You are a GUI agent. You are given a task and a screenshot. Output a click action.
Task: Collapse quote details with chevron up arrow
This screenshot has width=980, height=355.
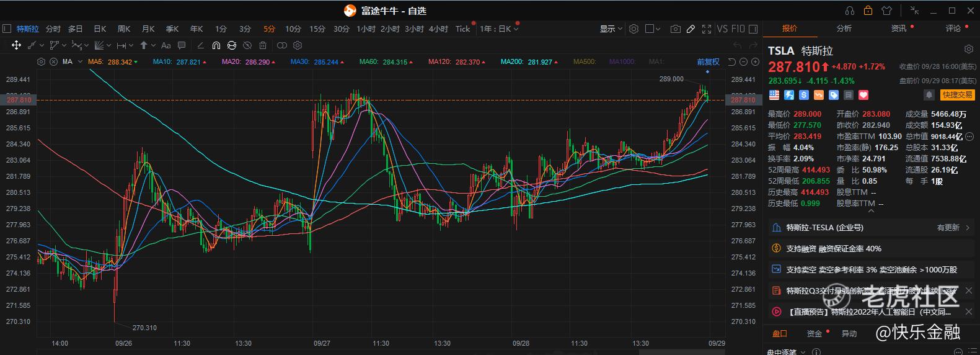click(x=871, y=211)
